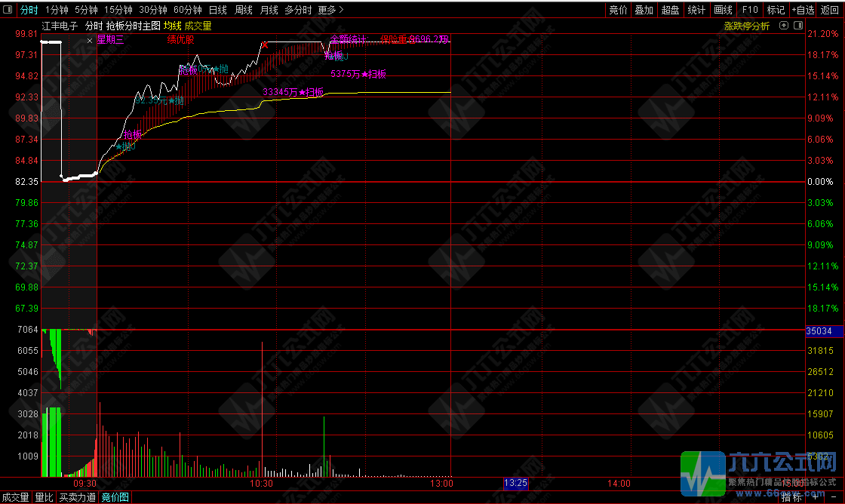Click the 标记 mark tool
This screenshot has width=845, height=504.
tap(776, 10)
